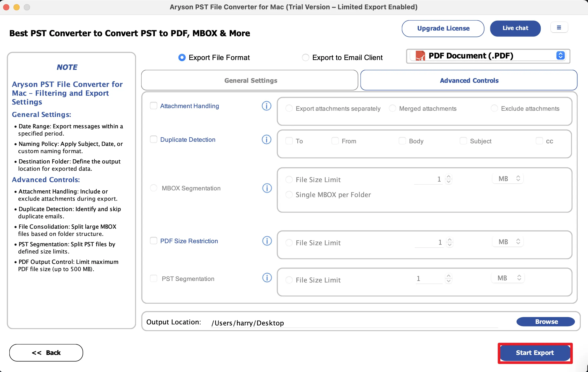The image size is (588, 372).
Task: Click PDF file size value field
Action: point(429,242)
